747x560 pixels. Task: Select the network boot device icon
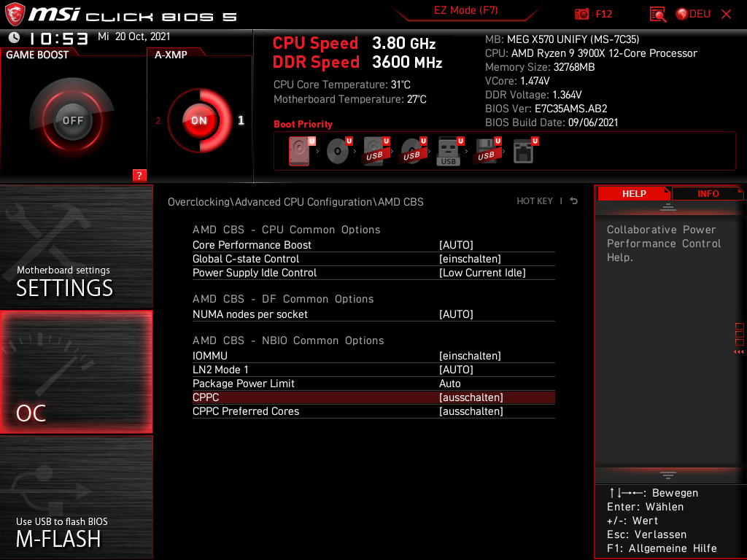[x=525, y=151]
